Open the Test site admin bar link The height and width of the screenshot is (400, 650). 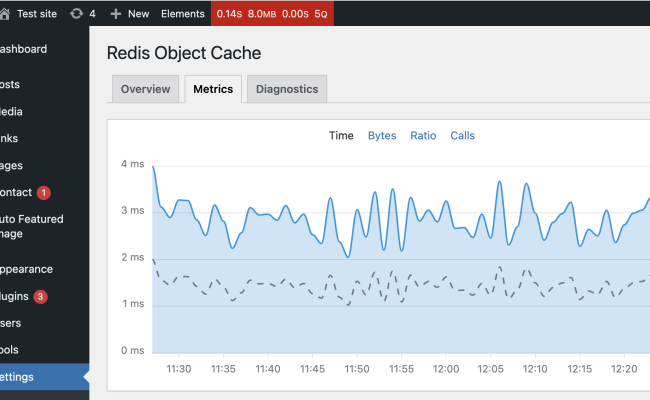[36, 14]
